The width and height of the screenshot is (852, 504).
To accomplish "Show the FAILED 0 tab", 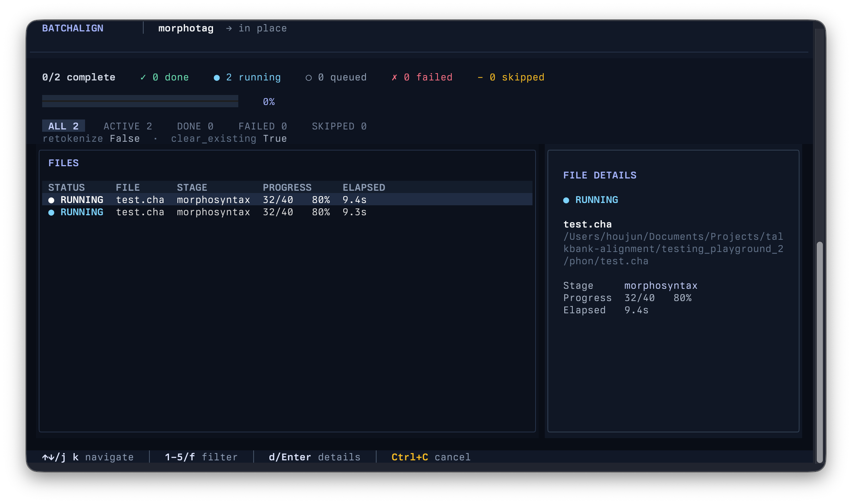I will [x=262, y=126].
